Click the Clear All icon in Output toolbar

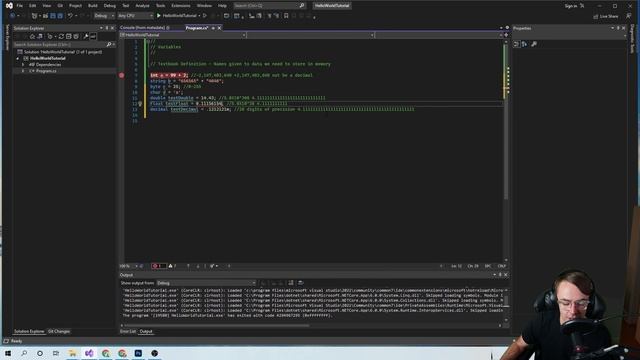point(291,283)
